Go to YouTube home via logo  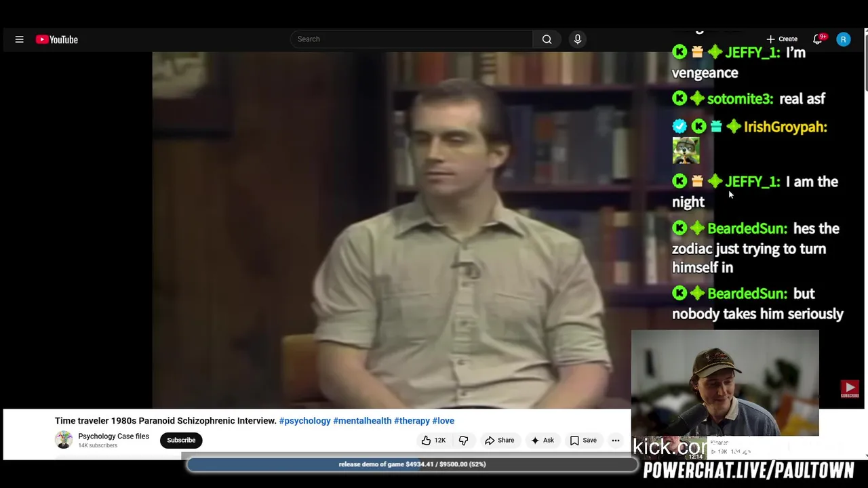[57, 39]
